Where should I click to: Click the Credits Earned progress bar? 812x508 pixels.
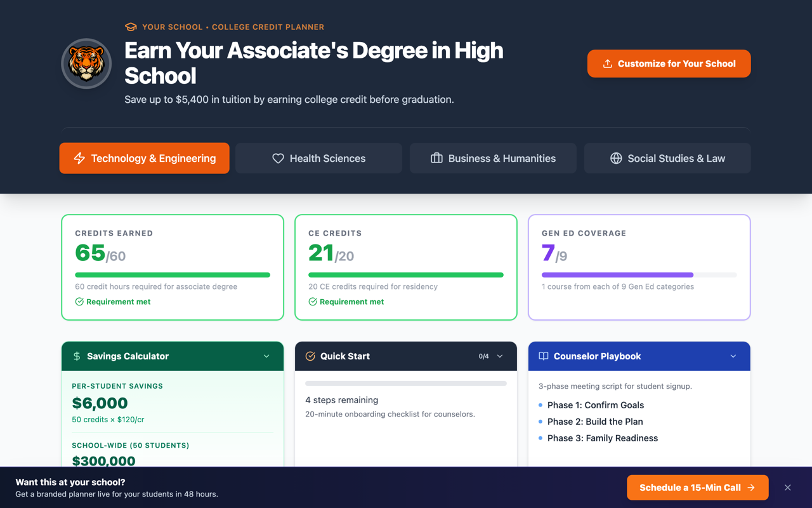173,275
